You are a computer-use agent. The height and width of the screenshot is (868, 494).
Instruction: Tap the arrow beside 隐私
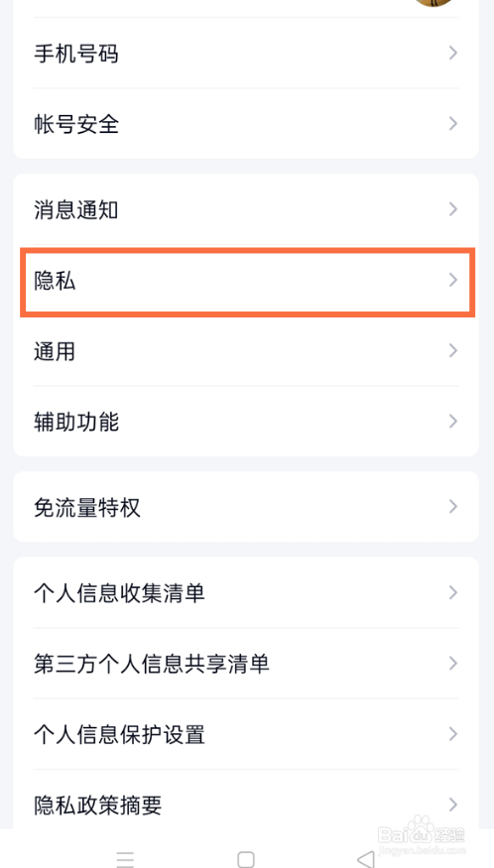tap(453, 280)
